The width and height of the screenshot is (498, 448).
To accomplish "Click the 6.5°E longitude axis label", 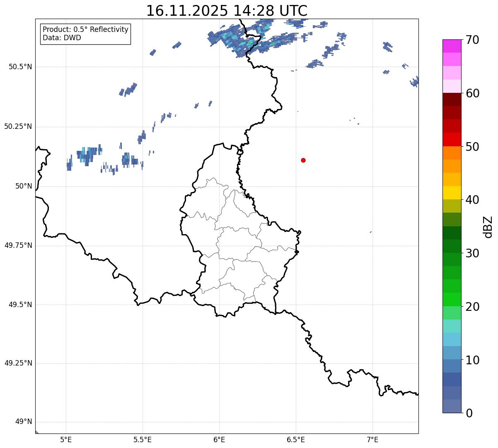I will click(296, 439).
